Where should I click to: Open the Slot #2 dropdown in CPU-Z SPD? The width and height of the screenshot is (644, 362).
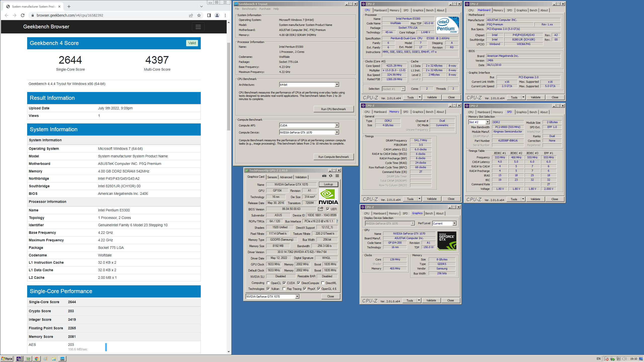click(479, 122)
